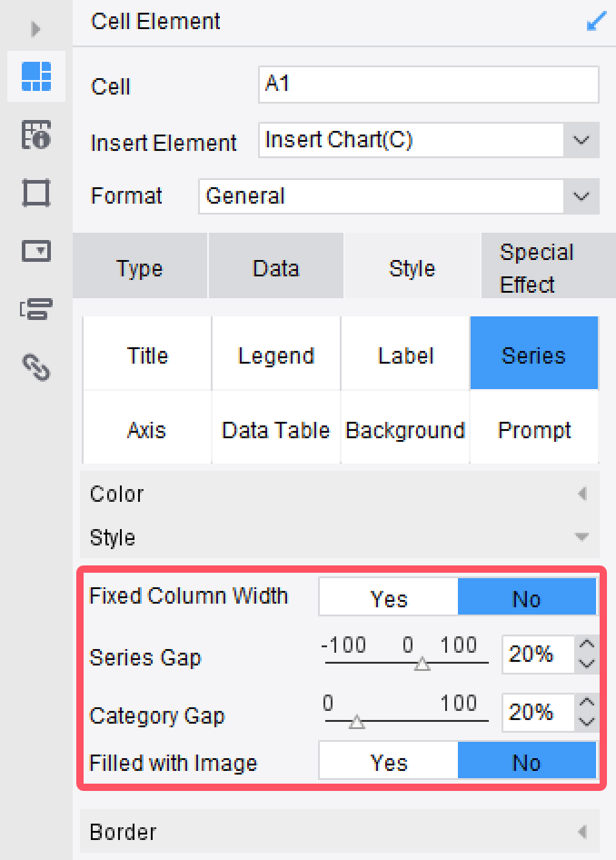This screenshot has width=616, height=860.
Task: Disable Fixed Column Width
Action: coord(527,597)
